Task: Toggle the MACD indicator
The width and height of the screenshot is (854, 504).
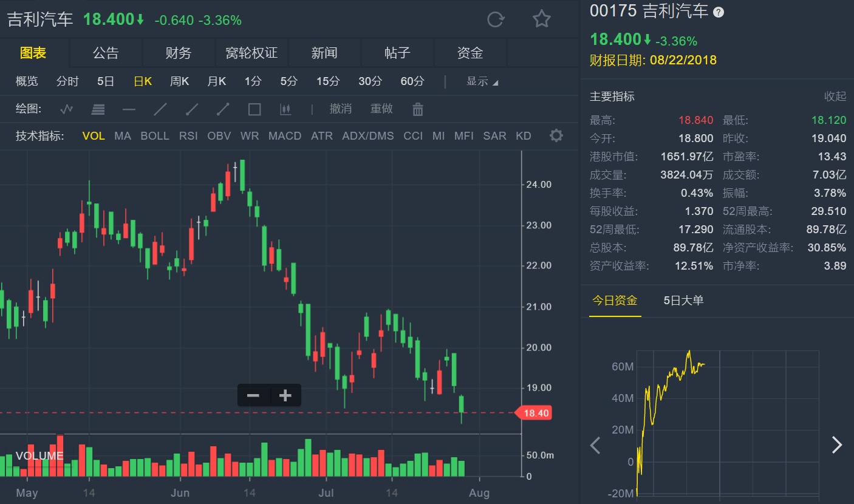Action: click(x=285, y=136)
